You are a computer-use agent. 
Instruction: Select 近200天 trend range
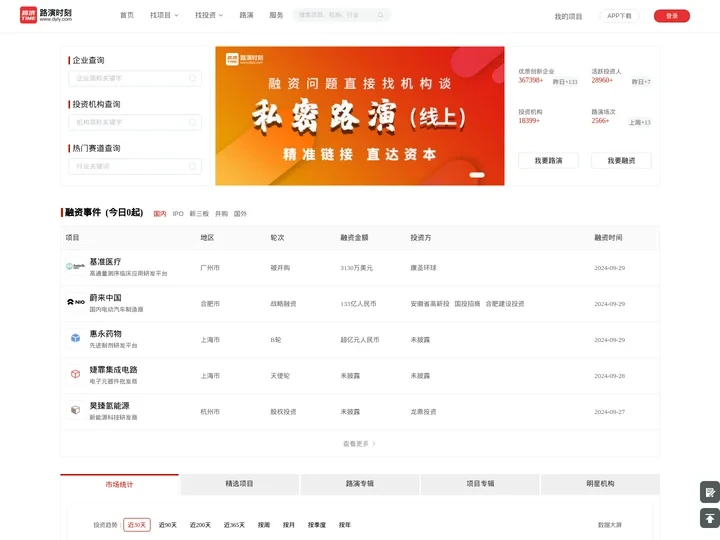pyautogui.click(x=200, y=525)
